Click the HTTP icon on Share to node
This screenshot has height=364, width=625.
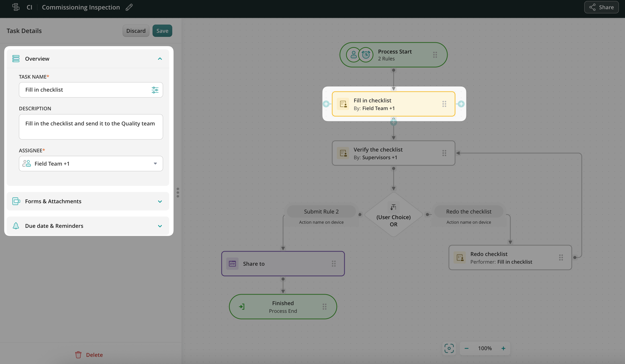tap(232, 264)
